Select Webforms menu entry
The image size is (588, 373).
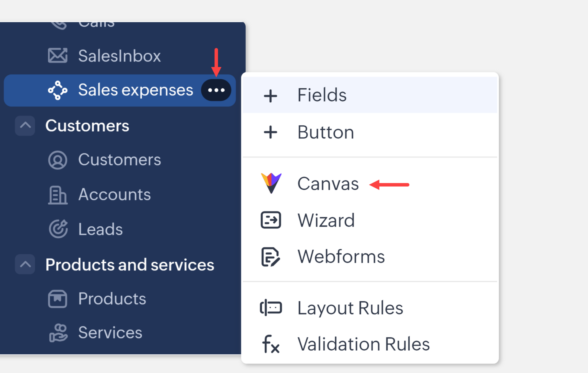click(x=341, y=257)
